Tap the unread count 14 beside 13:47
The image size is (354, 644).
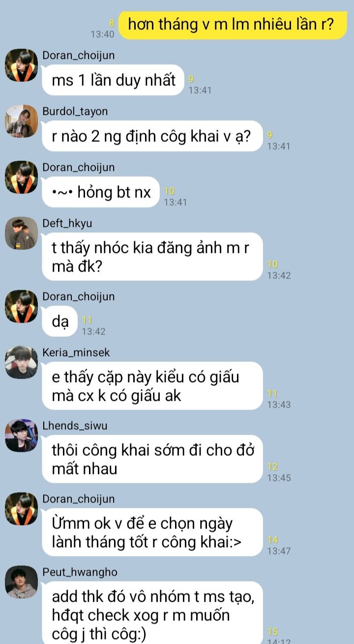click(272, 540)
